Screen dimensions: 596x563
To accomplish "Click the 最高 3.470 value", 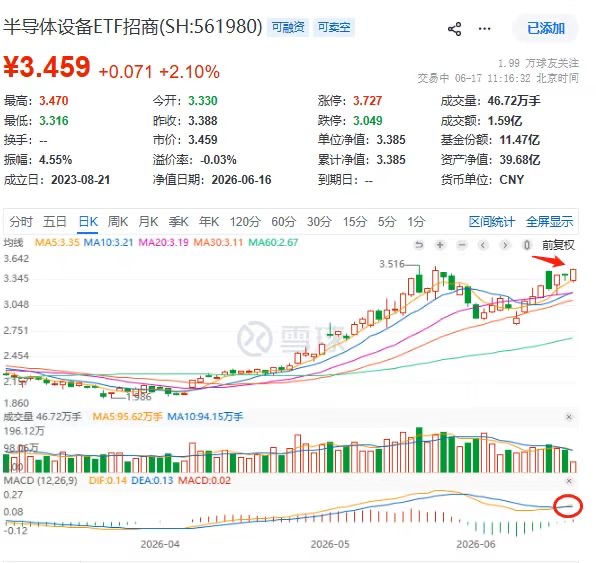I will pyautogui.click(x=54, y=101).
